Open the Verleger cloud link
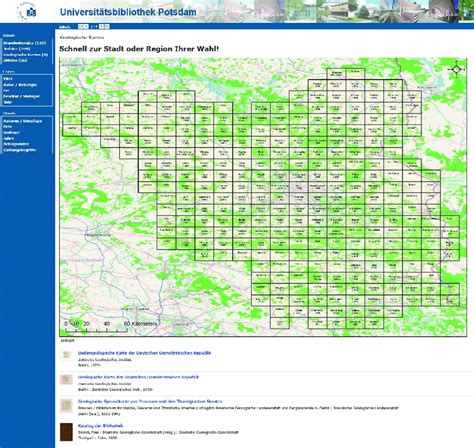Viewport: 474px width, 448px height. [x=12, y=132]
